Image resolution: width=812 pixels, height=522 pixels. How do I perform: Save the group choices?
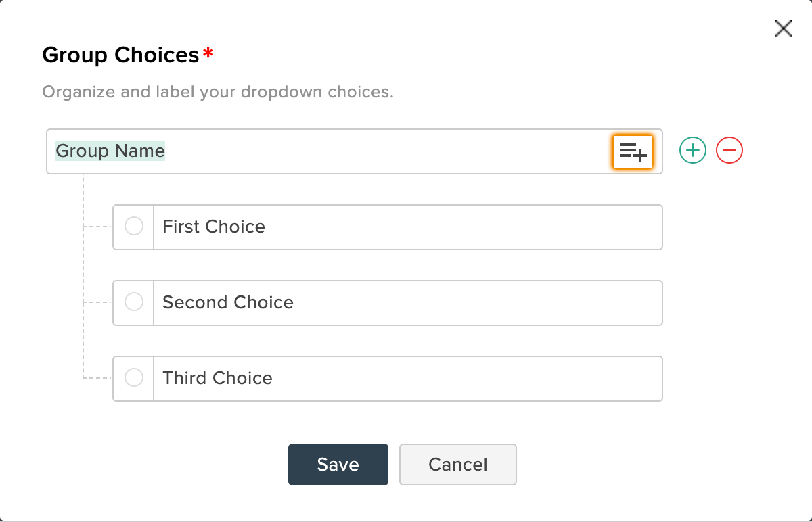pos(338,465)
